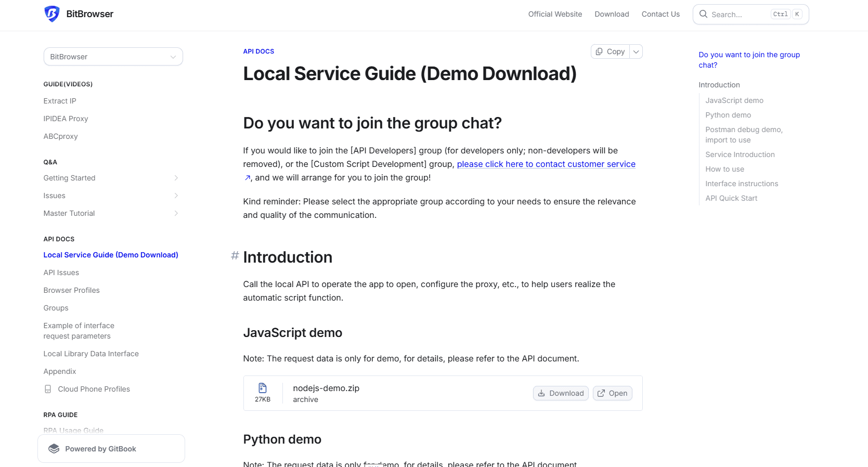Open nodejs-demo.zip in new tab
The image size is (868, 467).
pos(612,393)
